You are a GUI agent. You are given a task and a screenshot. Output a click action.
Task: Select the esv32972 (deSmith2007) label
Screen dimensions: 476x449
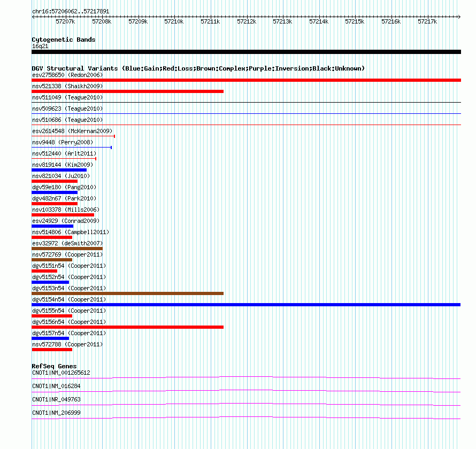[x=67, y=243]
